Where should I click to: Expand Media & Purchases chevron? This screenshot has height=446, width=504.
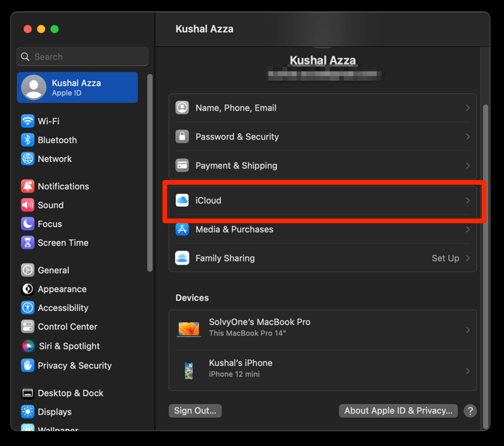tap(468, 230)
